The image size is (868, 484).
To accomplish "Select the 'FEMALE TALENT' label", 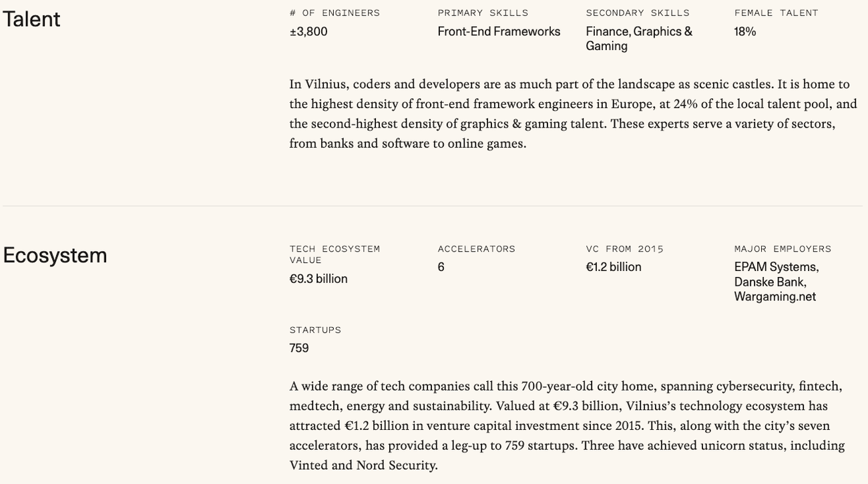I will [x=776, y=13].
